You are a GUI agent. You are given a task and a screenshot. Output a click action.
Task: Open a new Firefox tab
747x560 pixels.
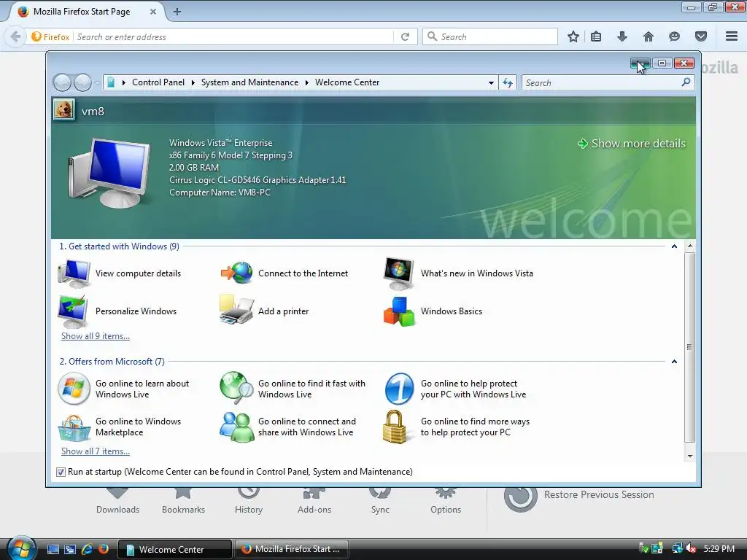[177, 12]
